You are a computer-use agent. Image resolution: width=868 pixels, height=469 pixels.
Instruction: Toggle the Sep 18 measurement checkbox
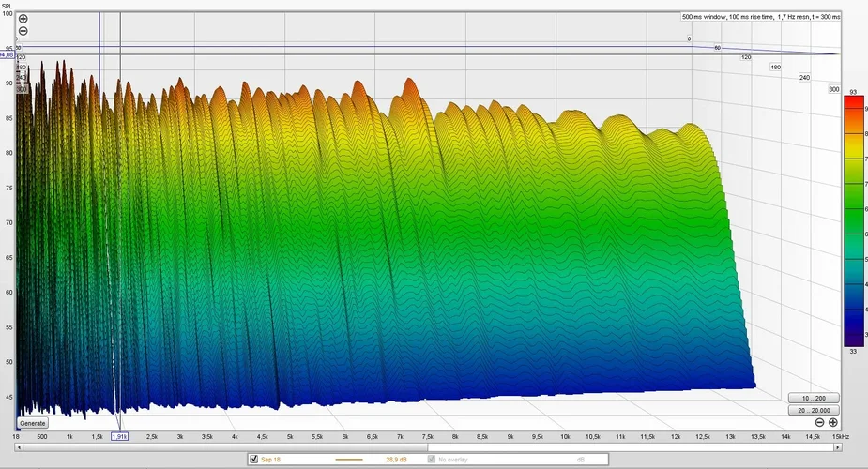(x=254, y=460)
